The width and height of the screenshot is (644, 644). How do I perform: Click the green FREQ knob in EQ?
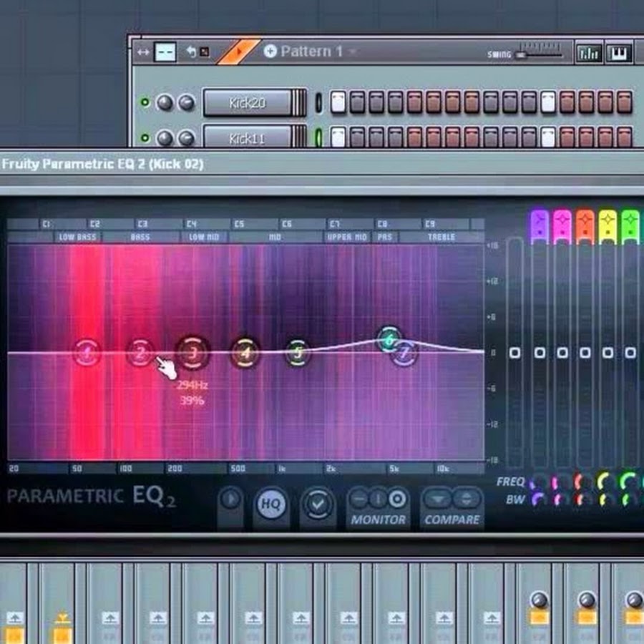click(x=630, y=482)
